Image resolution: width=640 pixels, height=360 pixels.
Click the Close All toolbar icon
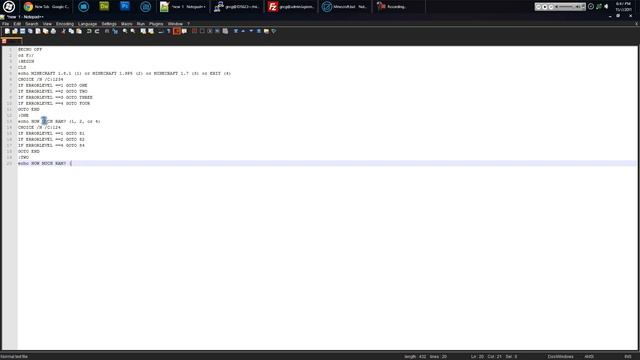(45, 31)
